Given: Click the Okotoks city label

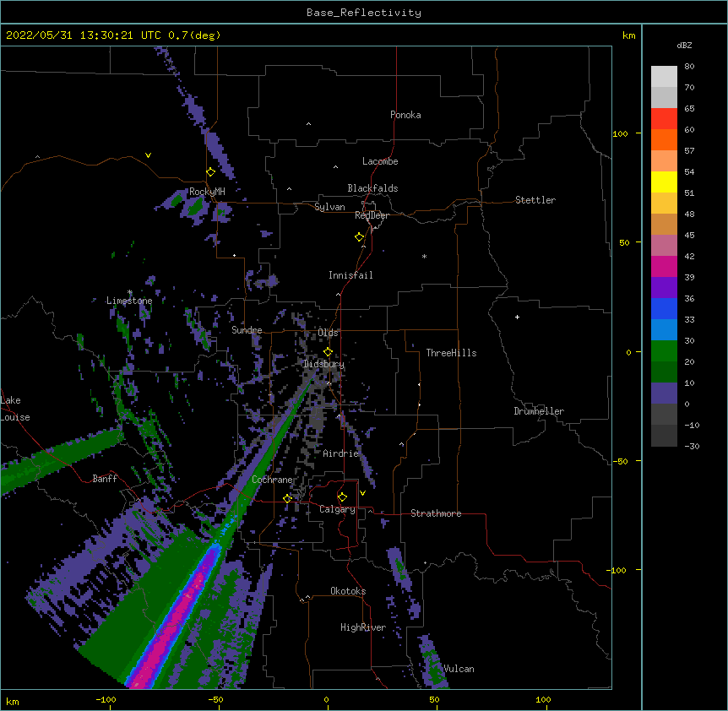Looking at the screenshot, I should pyautogui.click(x=348, y=591).
